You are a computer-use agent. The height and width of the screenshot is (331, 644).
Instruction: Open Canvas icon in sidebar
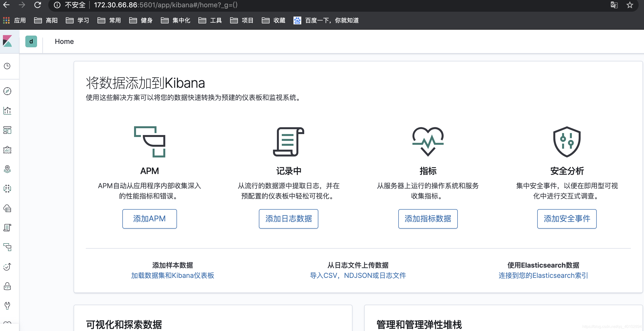pos(7,150)
